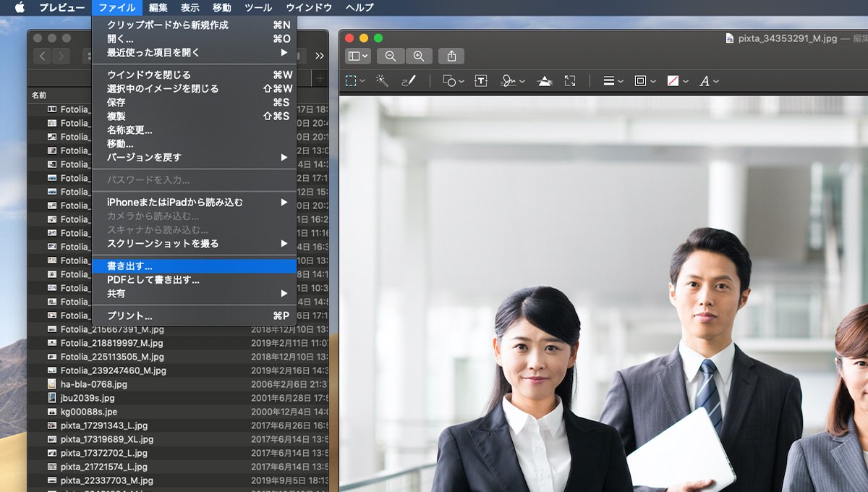
Task: Expand the text style dropdown
Action: 709,81
